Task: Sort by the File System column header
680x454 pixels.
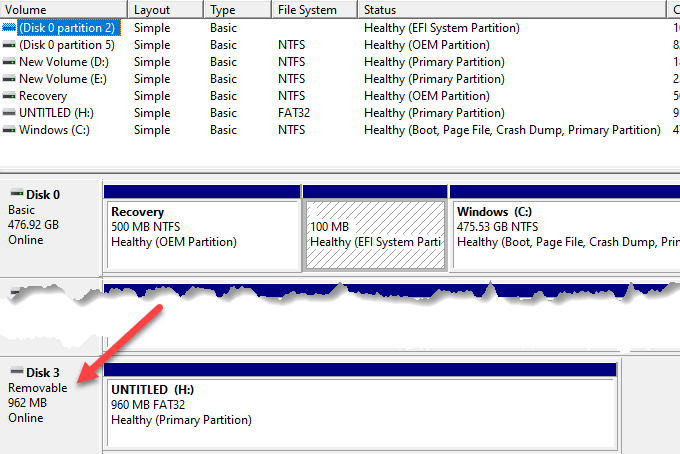Action: click(313, 10)
